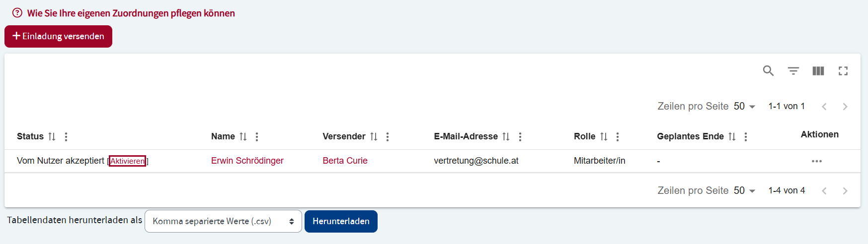Open the table filter icon
The height and width of the screenshot is (244, 868).
tap(793, 71)
